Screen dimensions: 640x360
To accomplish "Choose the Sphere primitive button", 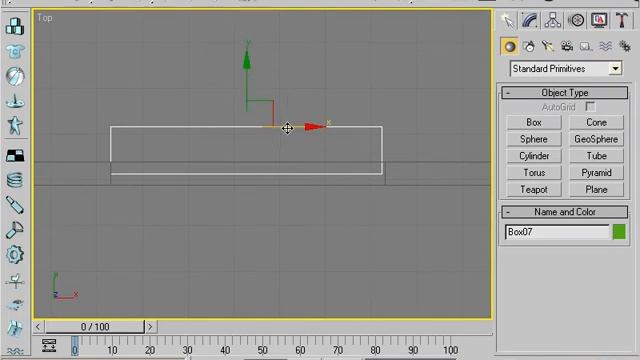I will [534, 139].
